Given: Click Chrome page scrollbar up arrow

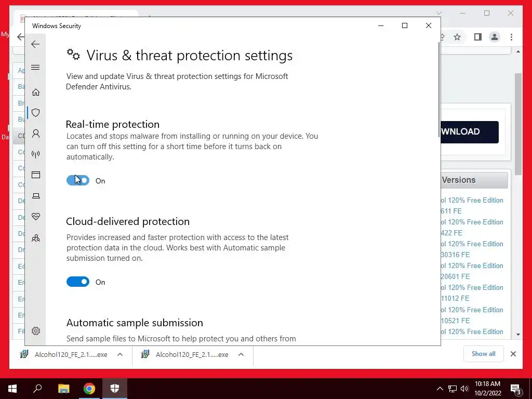Looking at the screenshot, I should (518, 51).
